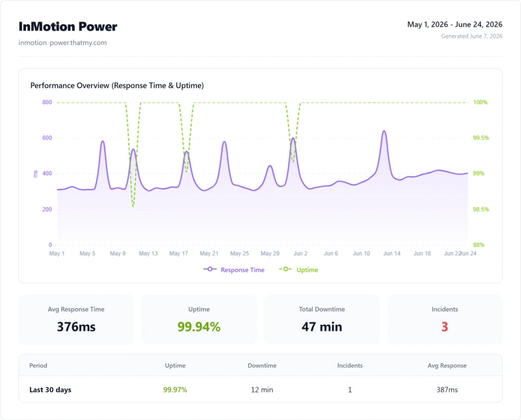Toggle the Response Time legend entry
521x420 pixels.
(234, 270)
